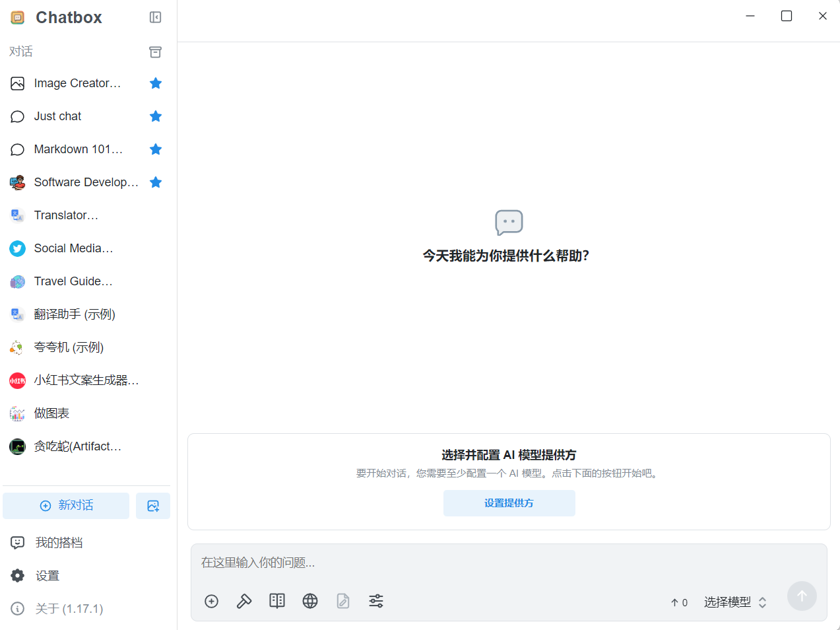Click the 设置提供方 button
Image resolution: width=840 pixels, height=630 pixels.
point(509,503)
